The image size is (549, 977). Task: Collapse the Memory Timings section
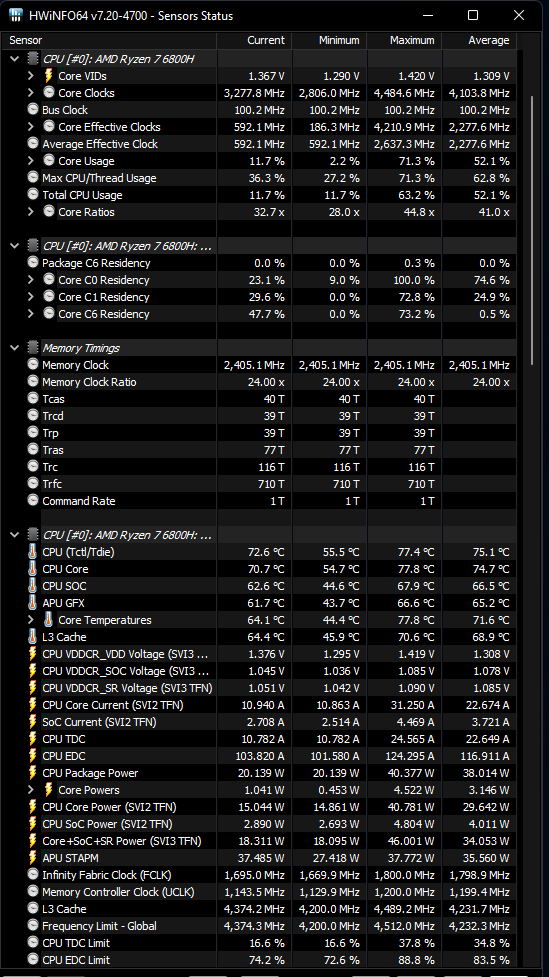tap(14, 348)
